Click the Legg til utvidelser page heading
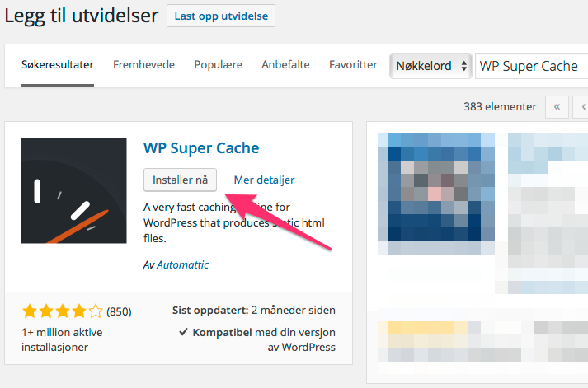 (x=82, y=16)
